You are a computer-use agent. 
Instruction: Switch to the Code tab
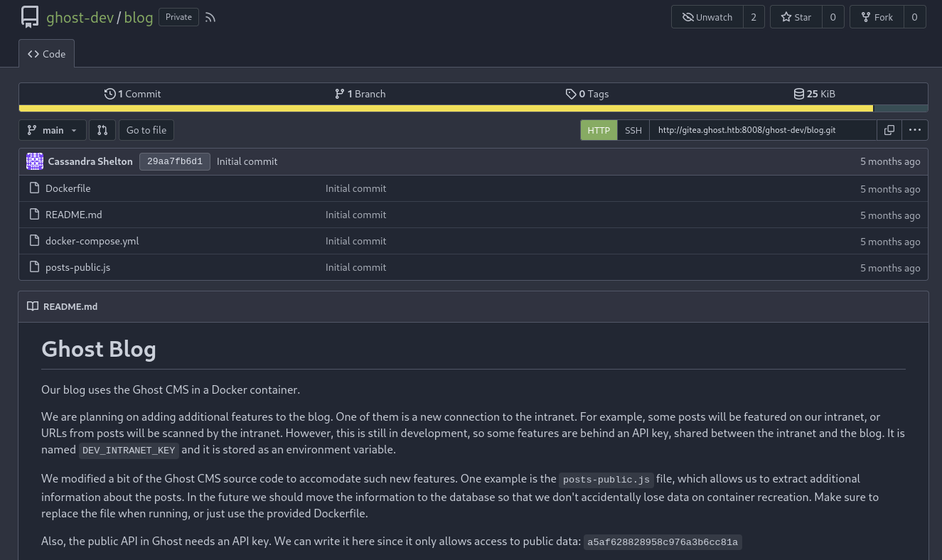pos(46,54)
